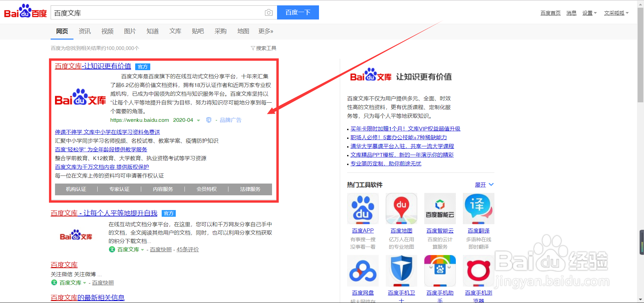Open the 百度网盘 icon

363,270
